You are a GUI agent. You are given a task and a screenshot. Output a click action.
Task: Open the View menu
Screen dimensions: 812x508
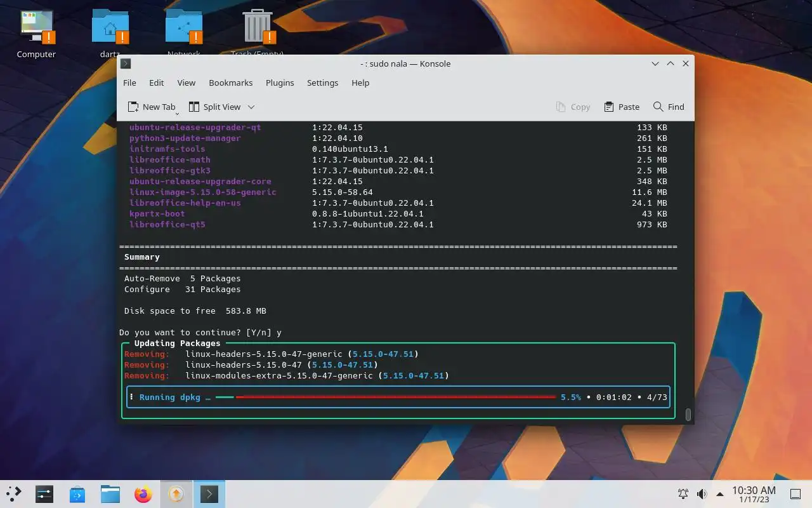[x=186, y=83]
